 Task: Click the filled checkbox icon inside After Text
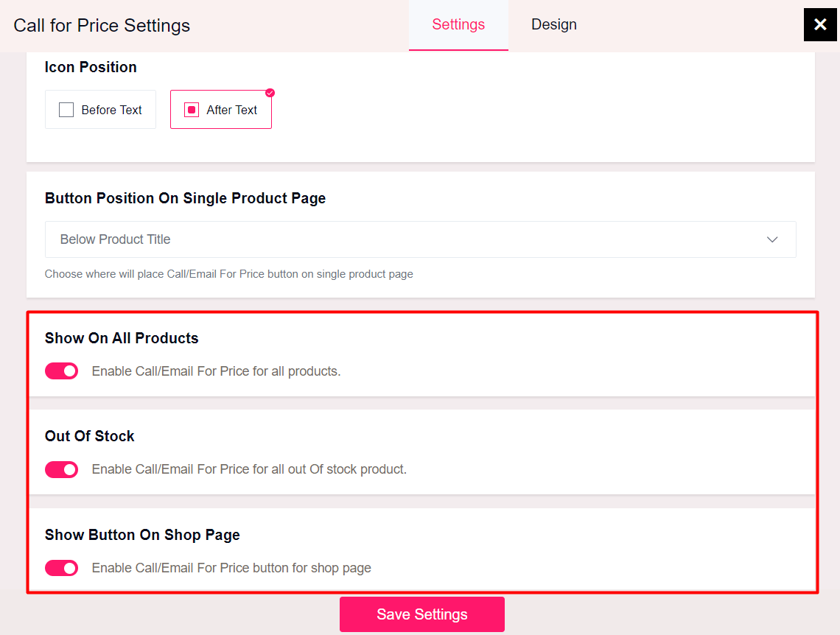pyautogui.click(x=191, y=109)
